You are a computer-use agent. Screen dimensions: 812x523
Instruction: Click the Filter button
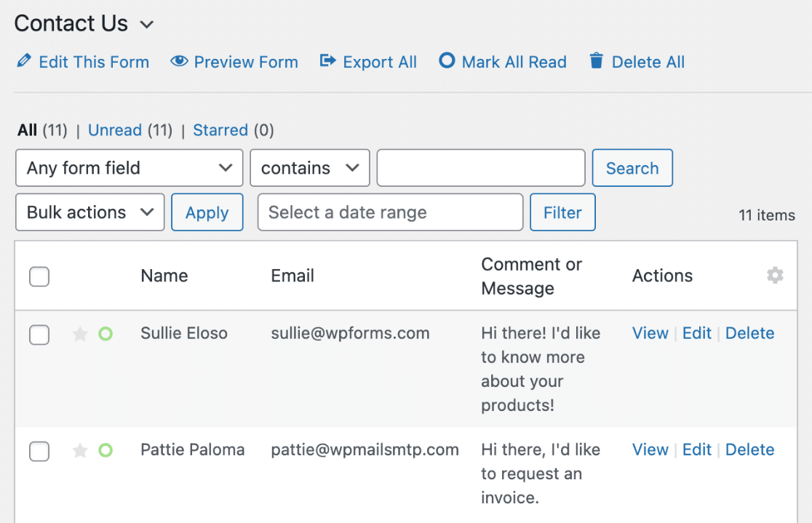pos(562,212)
